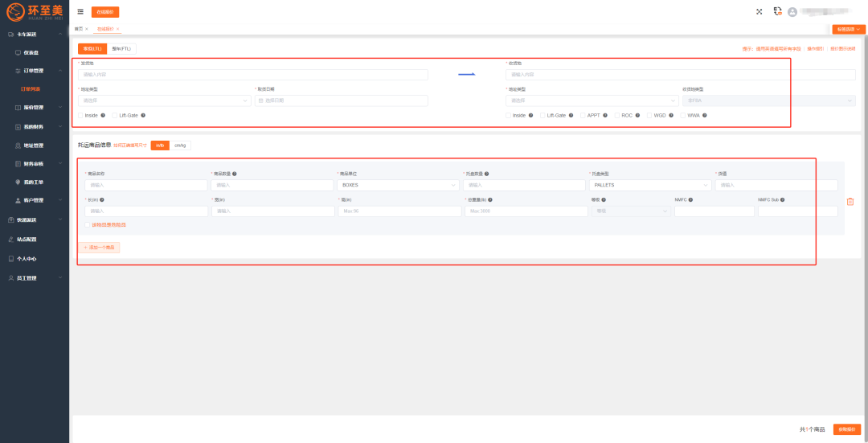
Task: Click the 我的工单 sidebar icon
Action: (18, 183)
